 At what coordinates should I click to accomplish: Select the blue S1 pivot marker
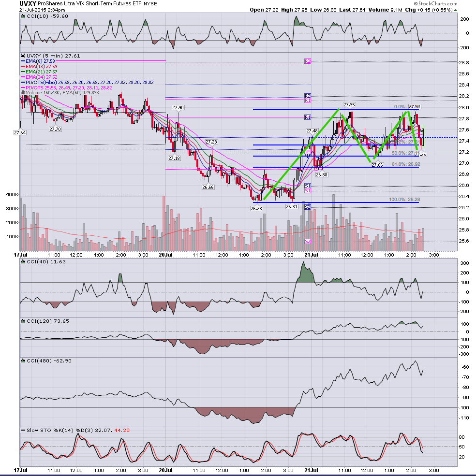[308, 186]
